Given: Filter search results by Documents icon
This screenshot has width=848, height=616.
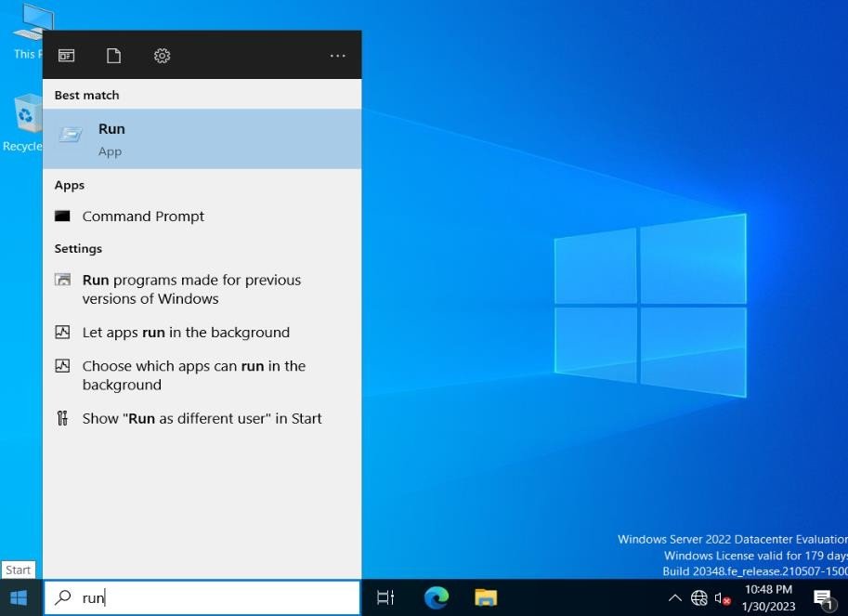Looking at the screenshot, I should click(x=113, y=56).
